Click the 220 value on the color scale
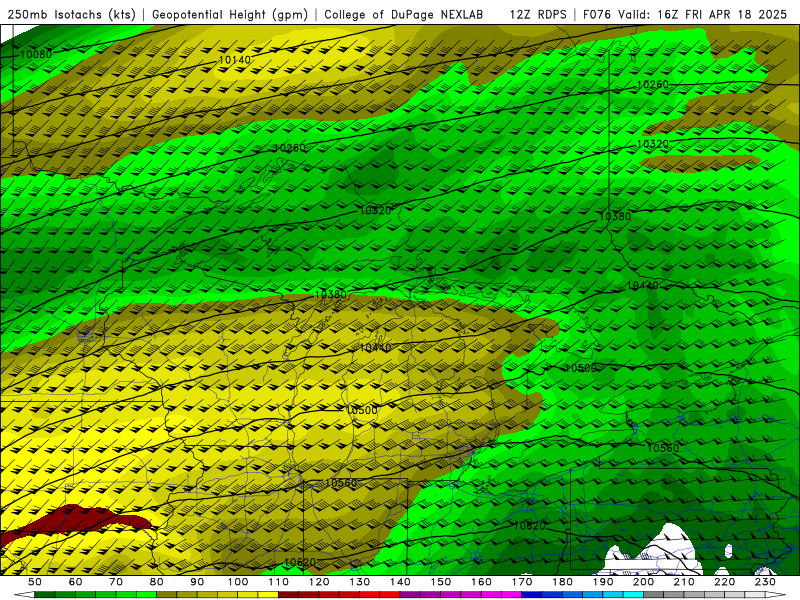 [x=724, y=582]
